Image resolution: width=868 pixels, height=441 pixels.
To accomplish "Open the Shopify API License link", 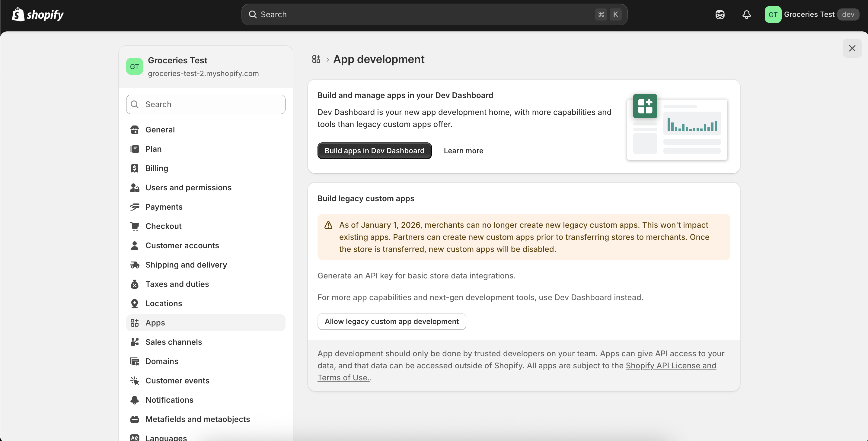I will pos(671,366).
